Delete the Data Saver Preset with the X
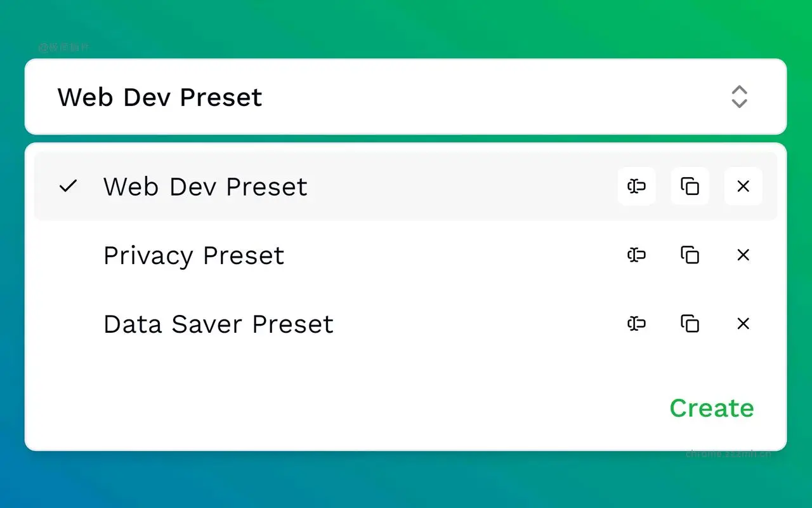 tap(743, 324)
